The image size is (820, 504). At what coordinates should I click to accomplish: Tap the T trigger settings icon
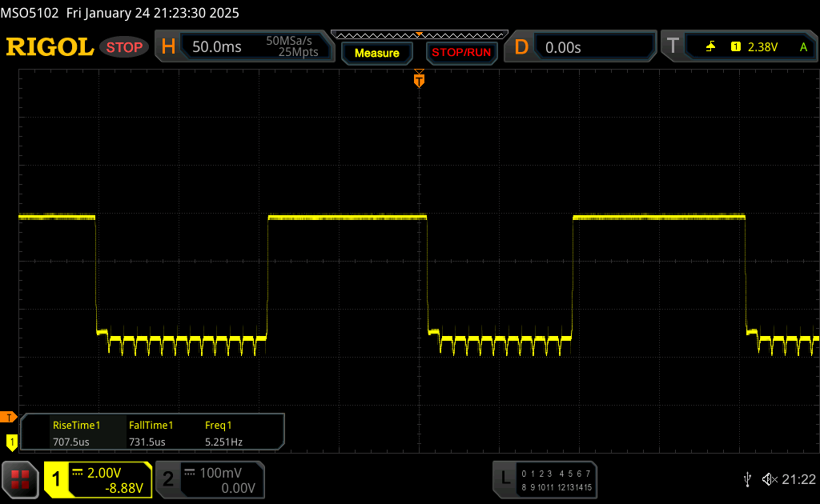[673, 47]
